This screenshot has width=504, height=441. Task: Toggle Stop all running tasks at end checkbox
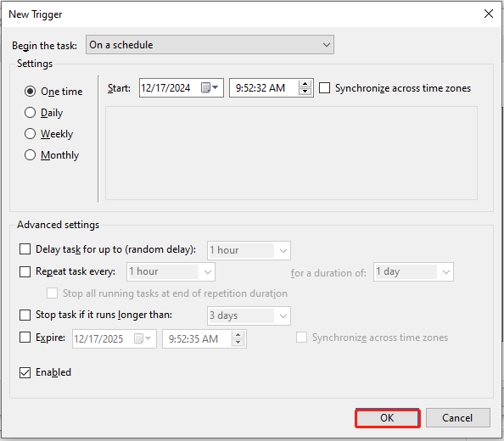click(x=52, y=293)
